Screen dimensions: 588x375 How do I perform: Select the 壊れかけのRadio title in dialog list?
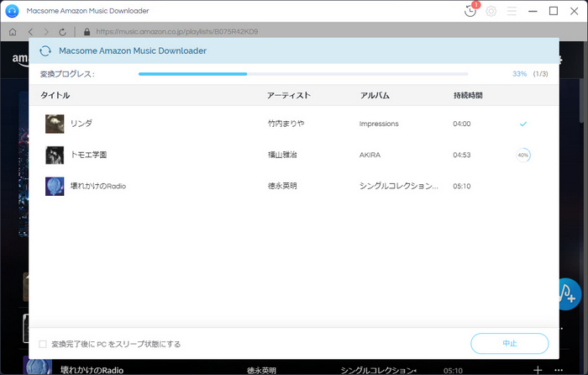coord(98,186)
